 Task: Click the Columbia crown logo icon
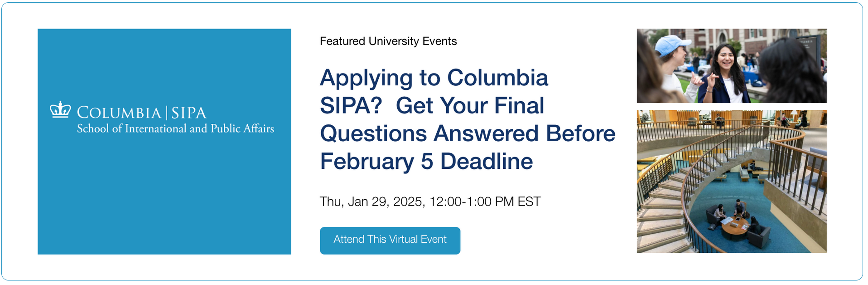(x=60, y=110)
